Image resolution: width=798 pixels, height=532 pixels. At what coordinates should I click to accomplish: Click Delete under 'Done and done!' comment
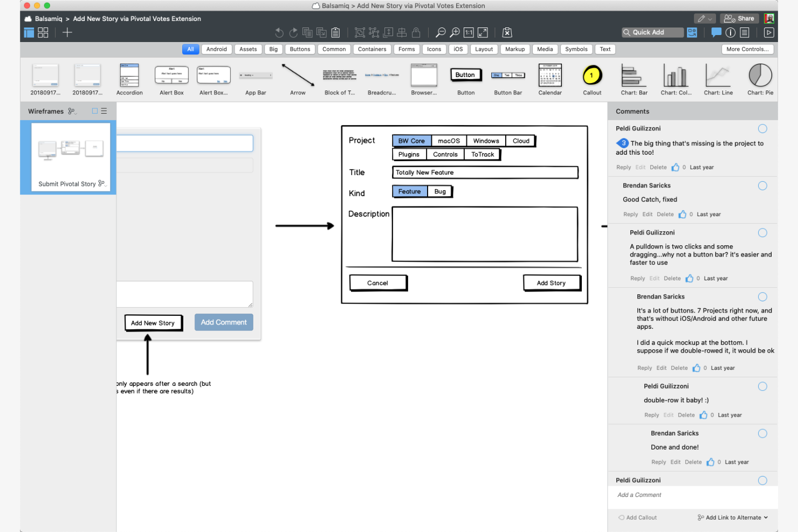coord(693,462)
